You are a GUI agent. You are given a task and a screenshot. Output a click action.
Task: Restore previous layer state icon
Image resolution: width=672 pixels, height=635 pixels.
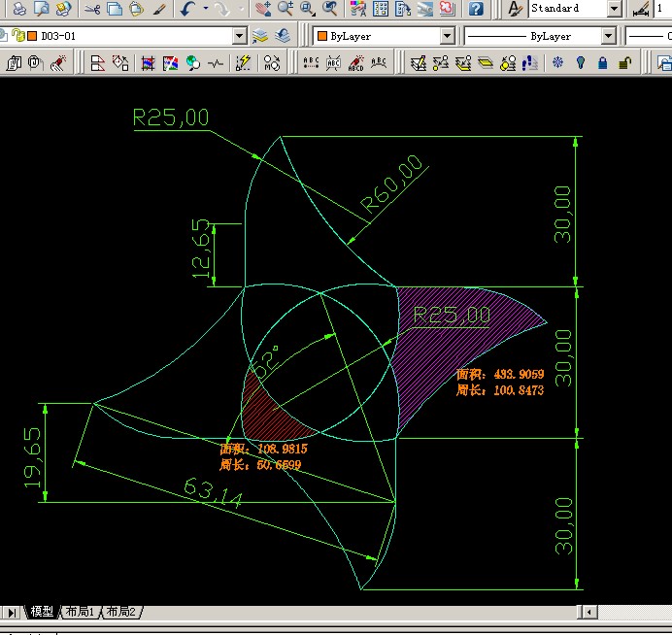point(282,36)
